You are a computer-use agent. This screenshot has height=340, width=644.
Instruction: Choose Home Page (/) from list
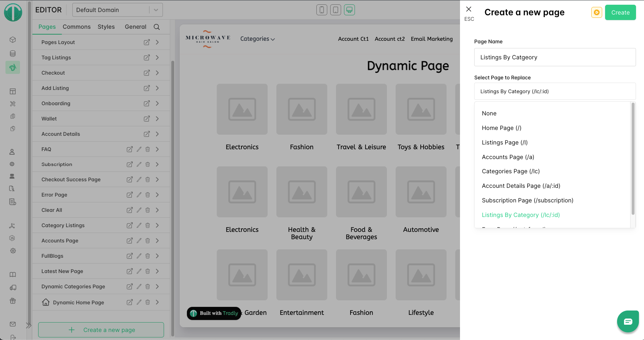click(x=501, y=128)
